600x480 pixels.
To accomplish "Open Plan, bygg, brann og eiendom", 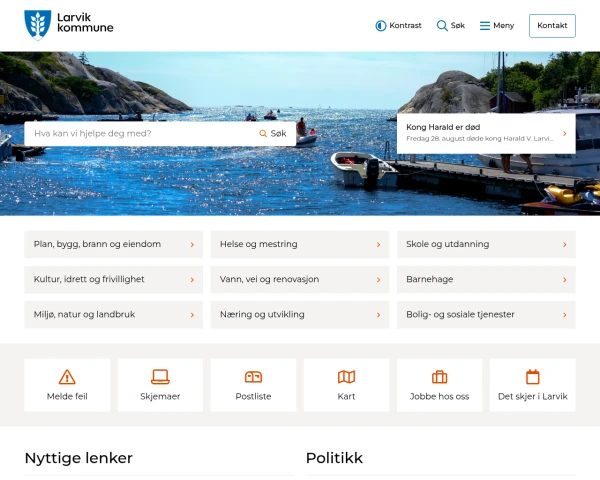I will coord(113,244).
